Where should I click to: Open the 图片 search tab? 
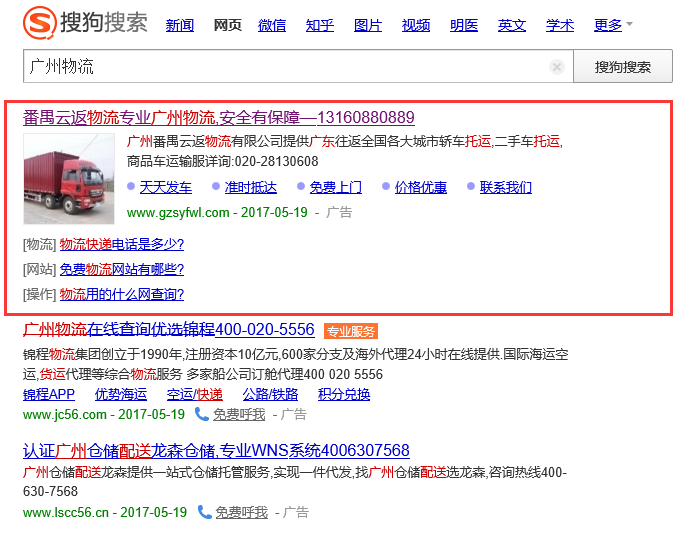click(x=368, y=25)
